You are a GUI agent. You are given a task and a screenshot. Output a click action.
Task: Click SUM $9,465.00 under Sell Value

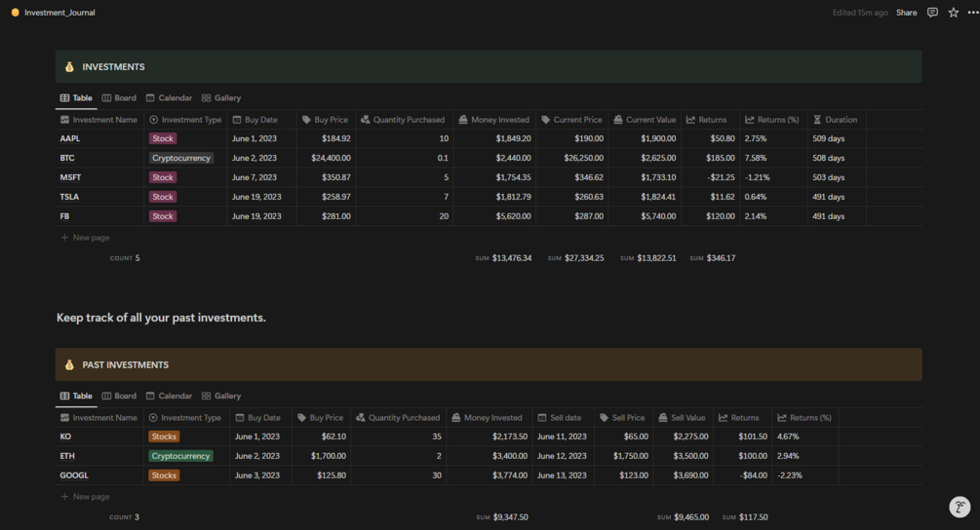coord(684,517)
